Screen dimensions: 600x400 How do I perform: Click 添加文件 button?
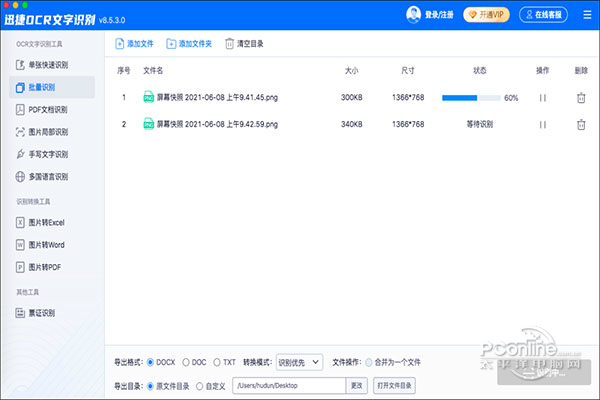pos(134,44)
